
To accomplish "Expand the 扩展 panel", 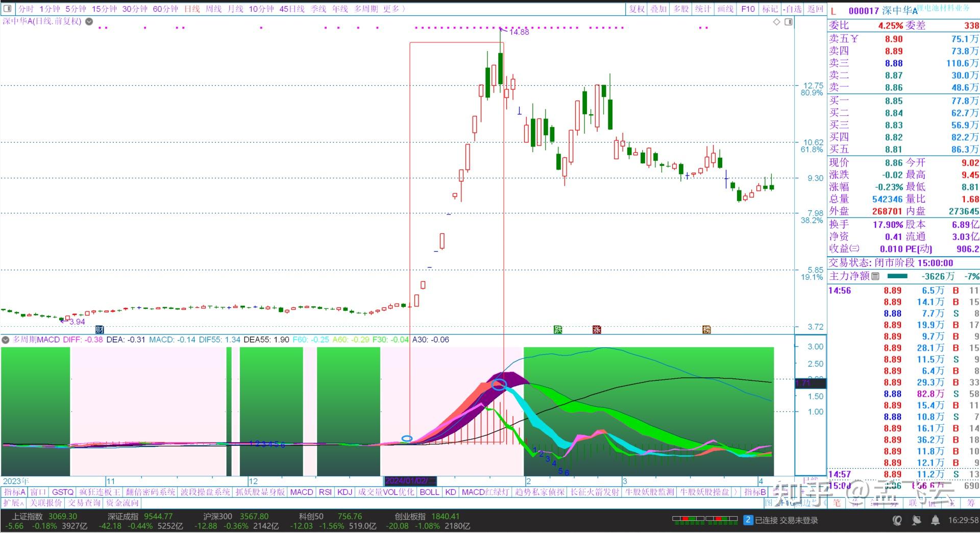I will (x=13, y=503).
